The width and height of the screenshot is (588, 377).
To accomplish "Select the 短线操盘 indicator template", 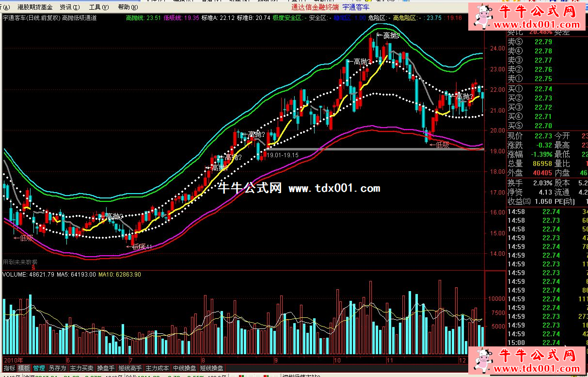I will pyautogui.click(x=211, y=368).
